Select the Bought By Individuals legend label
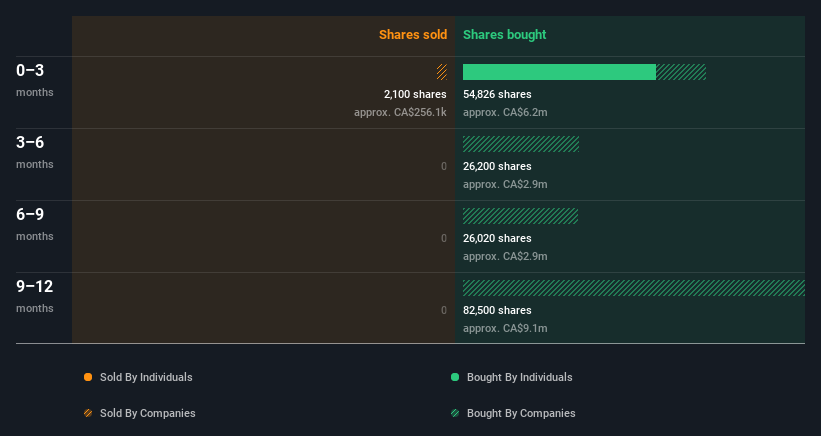The image size is (821, 436). (519, 377)
